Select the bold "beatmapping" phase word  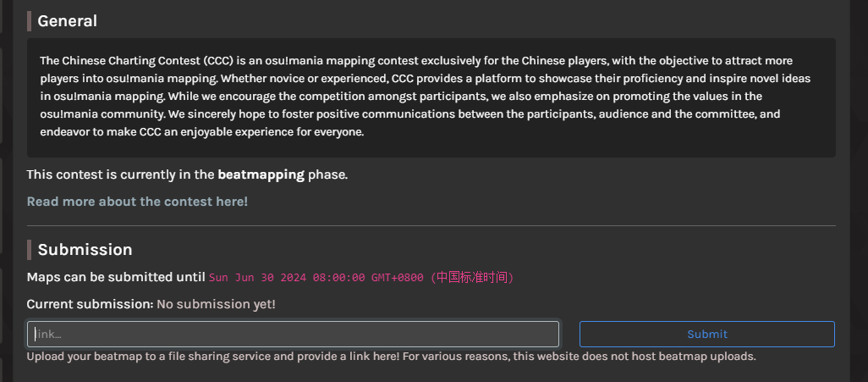click(x=261, y=174)
